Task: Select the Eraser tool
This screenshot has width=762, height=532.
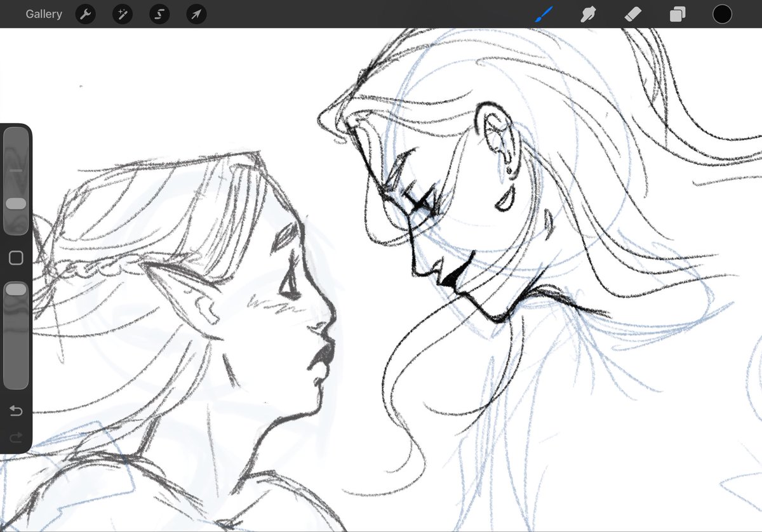Action: [x=633, y=14]
